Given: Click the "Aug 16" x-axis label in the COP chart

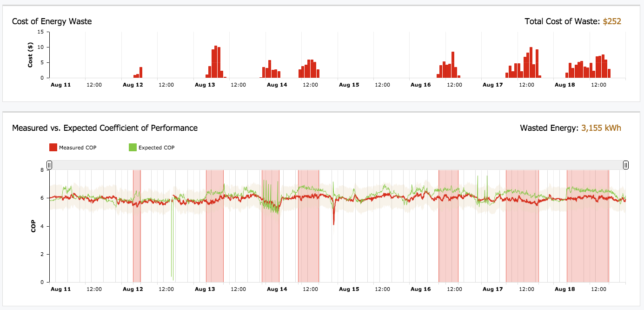Looking at the screenshot, I should tap(421, 289).
